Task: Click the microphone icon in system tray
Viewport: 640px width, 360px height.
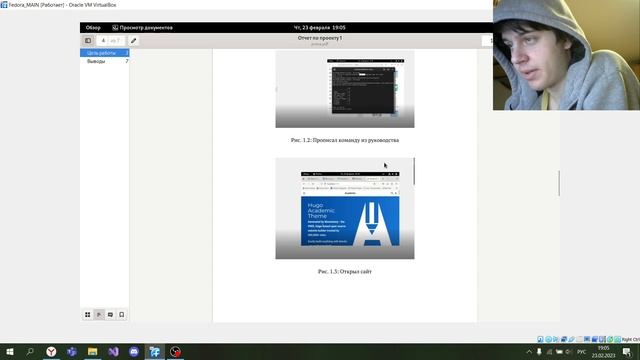Action: [539, 351]
